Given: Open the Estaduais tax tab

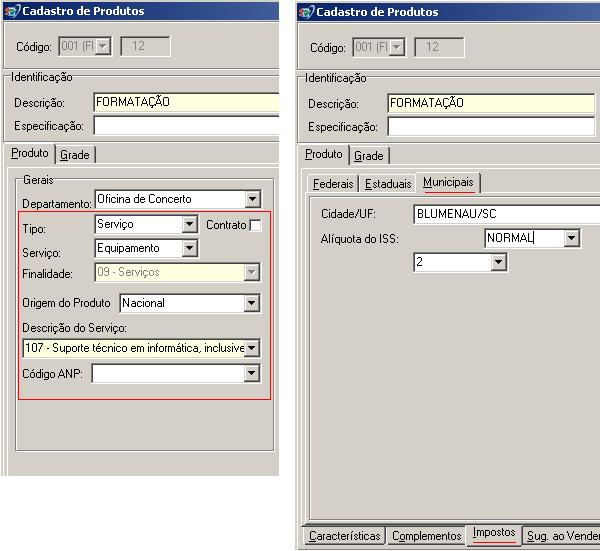Looking at the screenshot, I should [388, 184].
